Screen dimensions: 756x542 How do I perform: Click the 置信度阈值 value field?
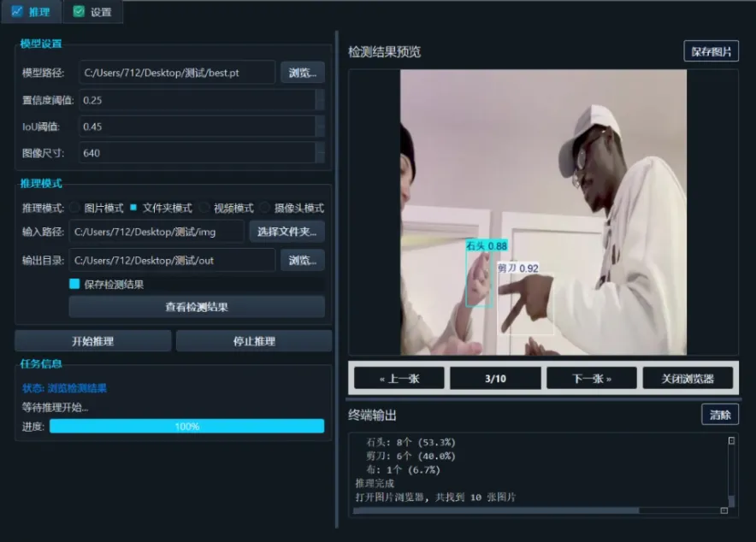point(198,100)
